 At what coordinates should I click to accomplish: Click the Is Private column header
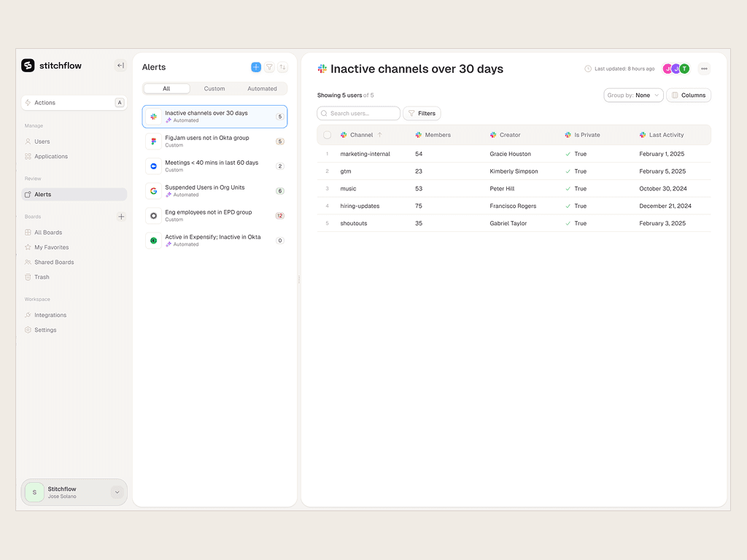click(x=582, y=135)
